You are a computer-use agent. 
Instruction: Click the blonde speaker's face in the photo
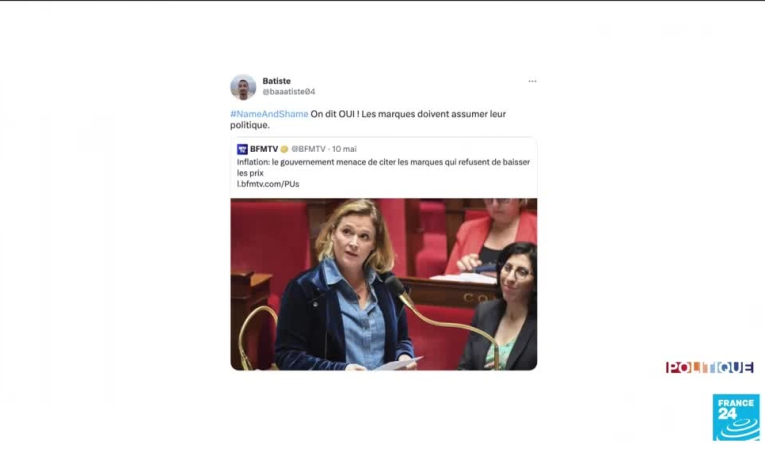355,242
